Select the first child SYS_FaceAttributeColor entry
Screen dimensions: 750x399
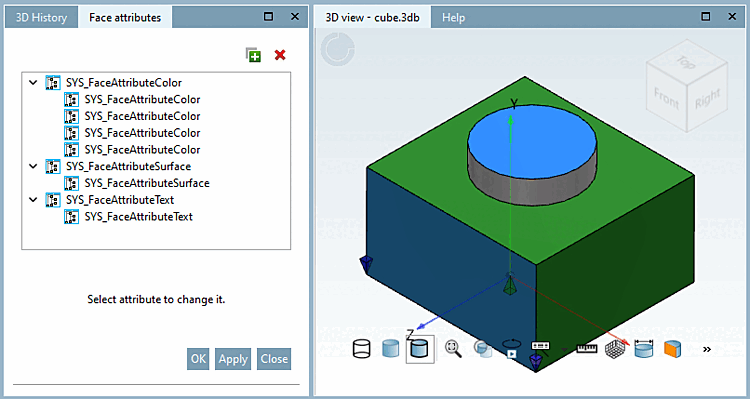point(143,100)
